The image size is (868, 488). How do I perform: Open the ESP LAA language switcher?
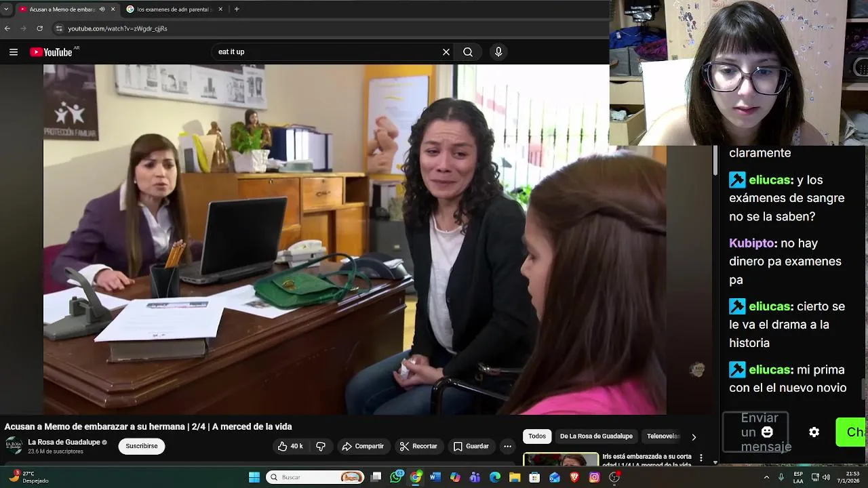pos(798,477)
